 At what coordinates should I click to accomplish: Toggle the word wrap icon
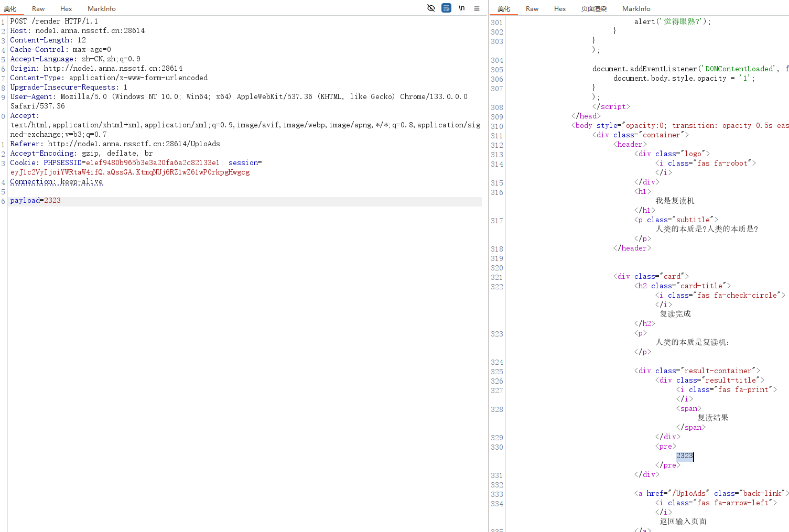point(446,8)
